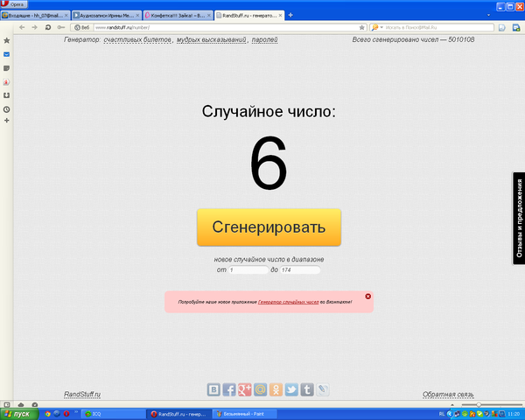Share the page via VKontakte icon
The width and height of the screenshot is (525, 420).
pos(213,389)
